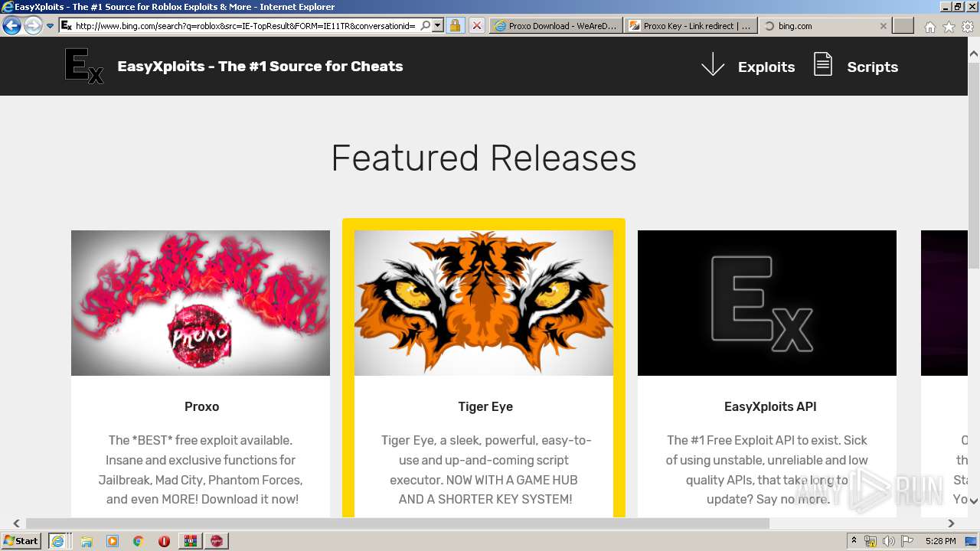This screenshot has width=980, height=551.
Task: Open the media player taskbar icon
Action: [x=113, y=541]
